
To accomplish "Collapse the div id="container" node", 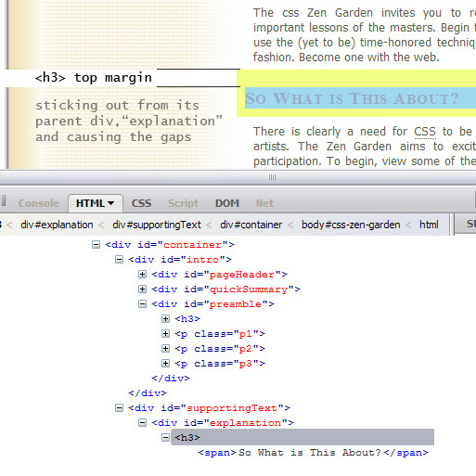I will pos(96,245).
